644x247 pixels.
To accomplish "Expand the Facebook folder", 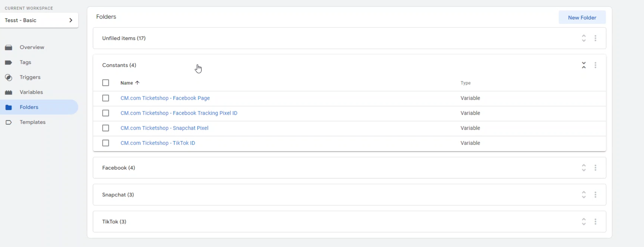I will [584, 168].
